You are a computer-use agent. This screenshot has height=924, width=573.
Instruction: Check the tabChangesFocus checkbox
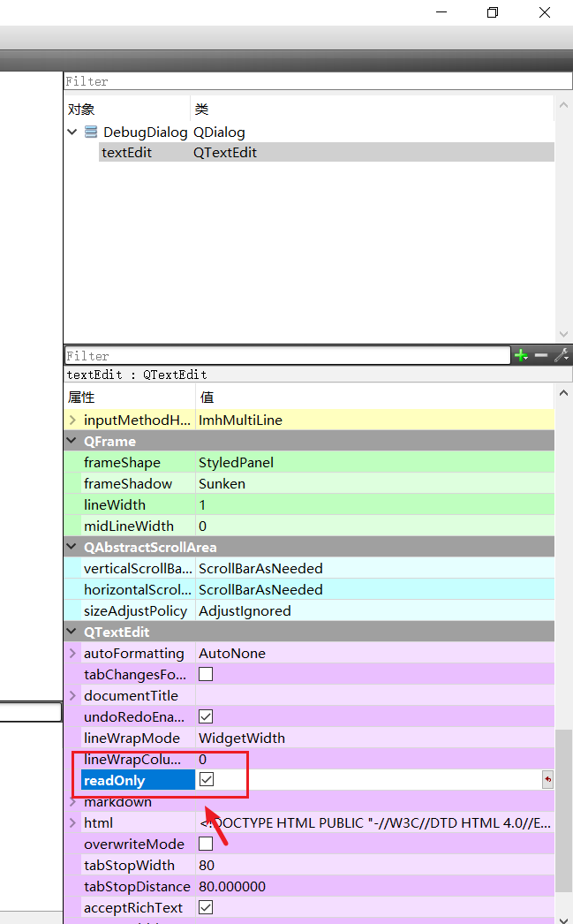[206, 674]
